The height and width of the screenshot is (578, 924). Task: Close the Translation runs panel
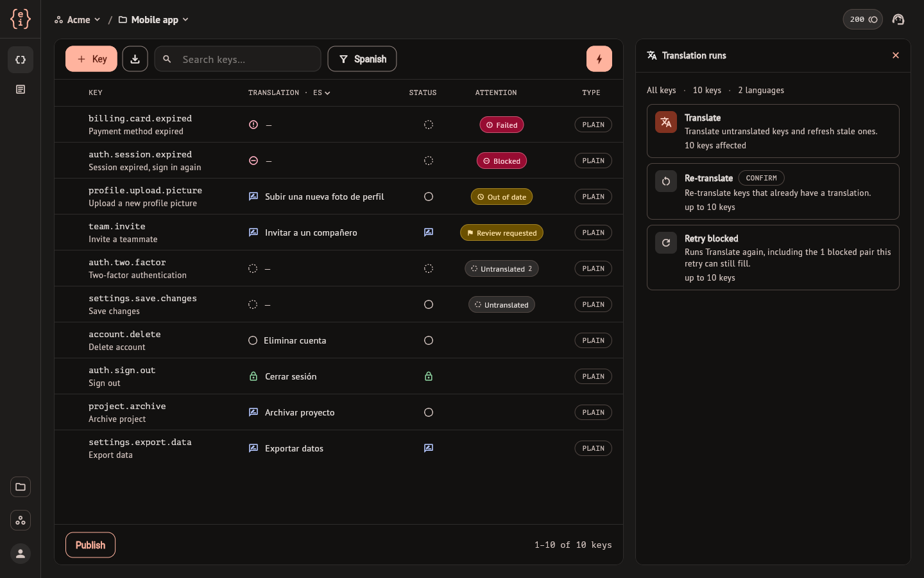(x=896, y=55)
